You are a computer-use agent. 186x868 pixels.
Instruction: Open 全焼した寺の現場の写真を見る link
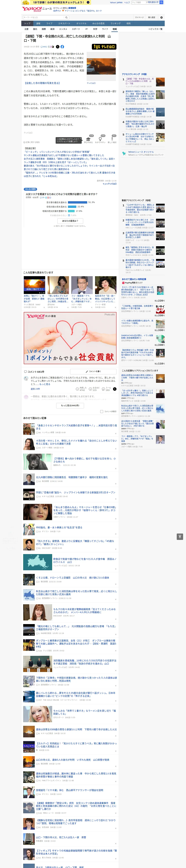[x=42, y=83]
